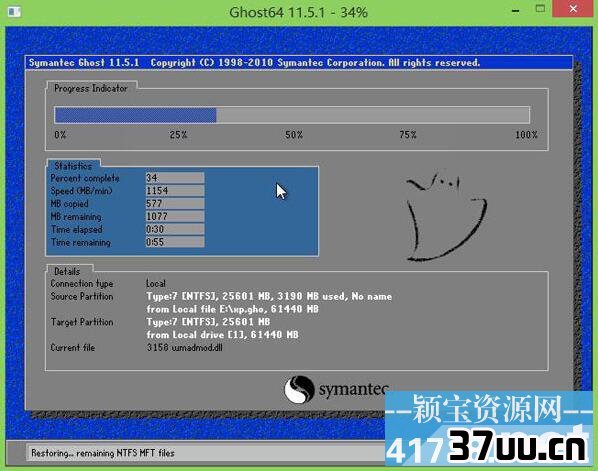This screenshot has width=598, height=471.
Task: Click the restore progress bar
Action: 292,115
